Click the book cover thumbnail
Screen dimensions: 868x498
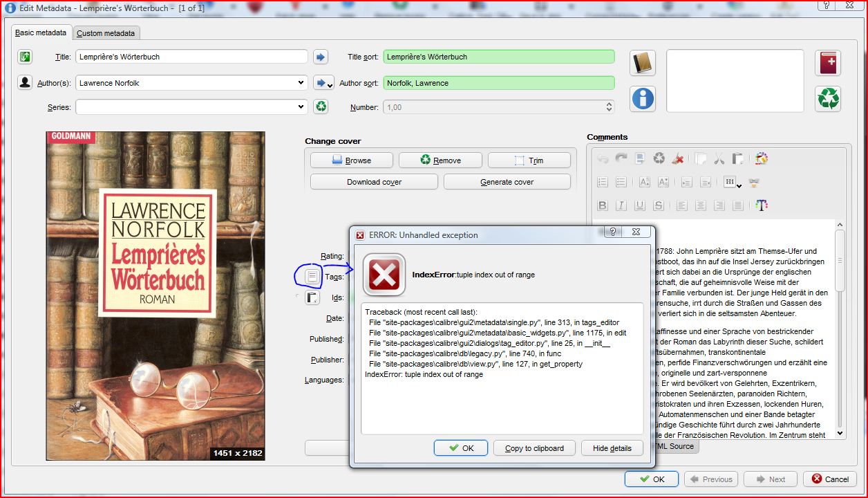155,296
